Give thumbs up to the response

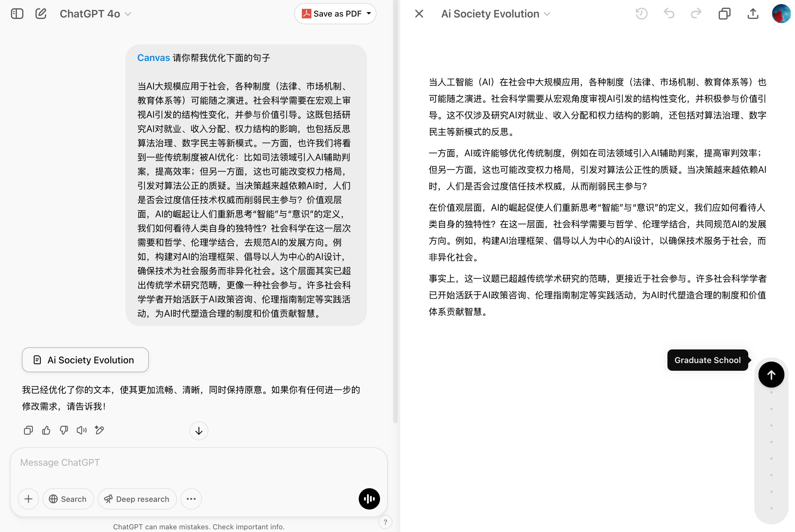[46, 430]
